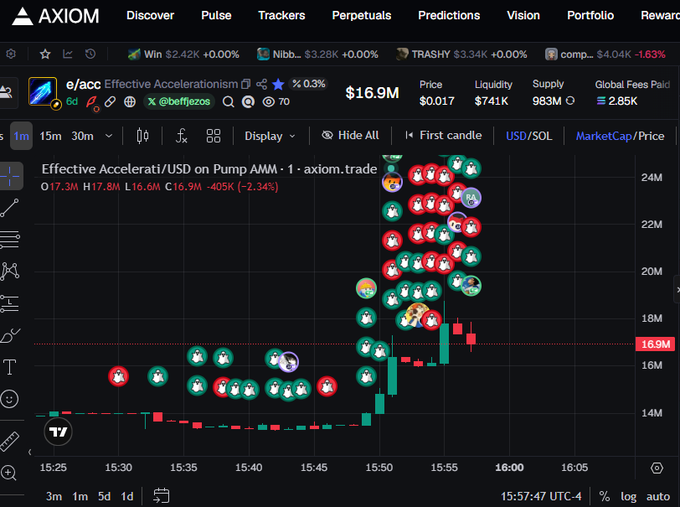
Task: Open the go-to-date calendar icon
Action: [x=161, y=496]
